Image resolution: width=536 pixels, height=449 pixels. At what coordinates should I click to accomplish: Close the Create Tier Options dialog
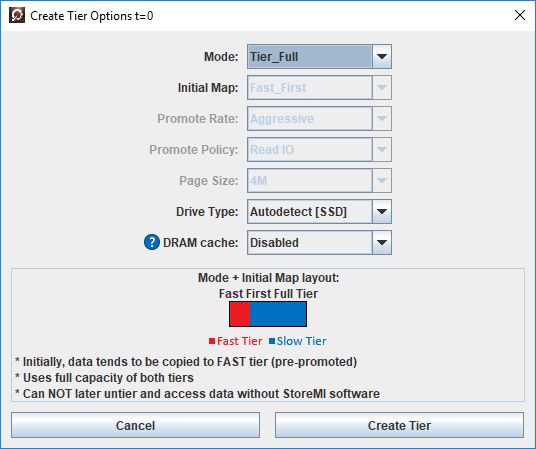(520, 15)
